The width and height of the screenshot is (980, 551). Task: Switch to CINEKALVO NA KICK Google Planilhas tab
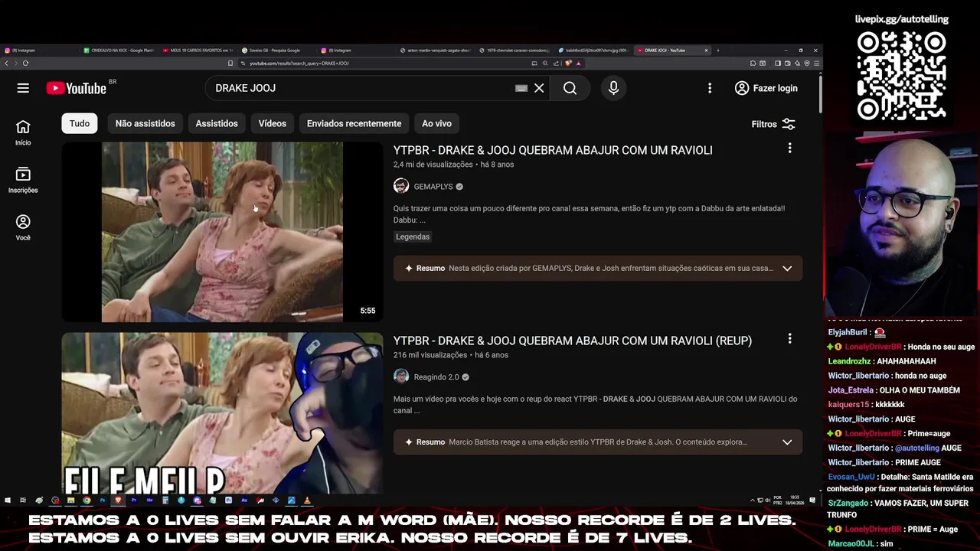tap(119, 51)
